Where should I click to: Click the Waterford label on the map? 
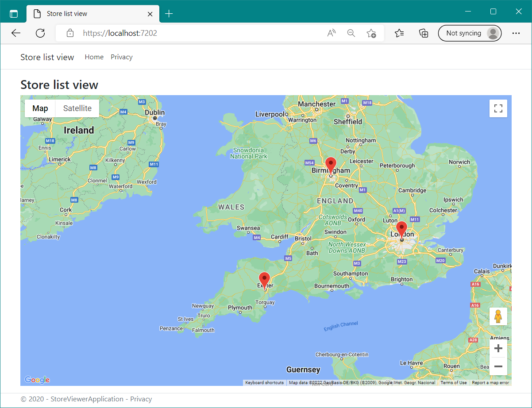click(121, 186)
